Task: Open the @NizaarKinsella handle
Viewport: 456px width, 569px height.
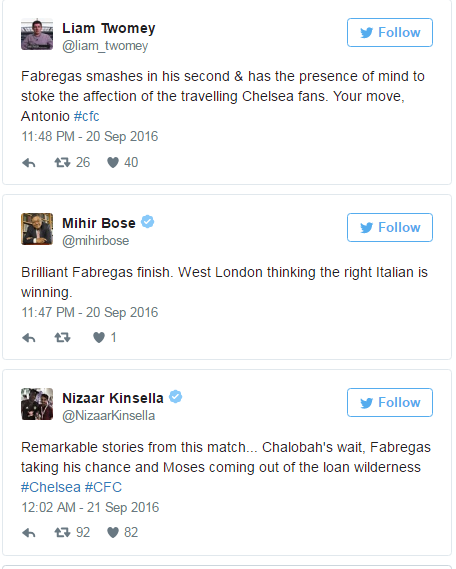Action: 108,416
